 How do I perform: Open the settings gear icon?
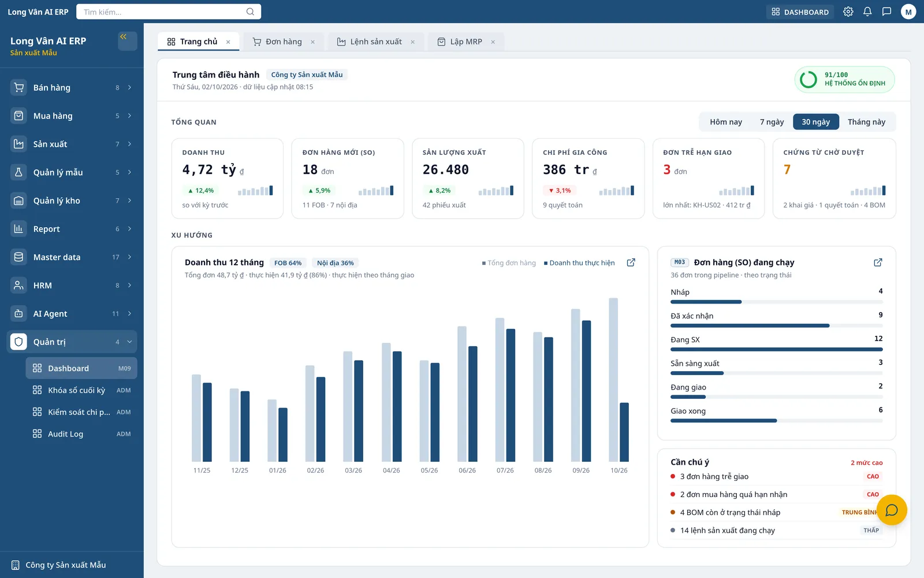(x=848, y=12)
